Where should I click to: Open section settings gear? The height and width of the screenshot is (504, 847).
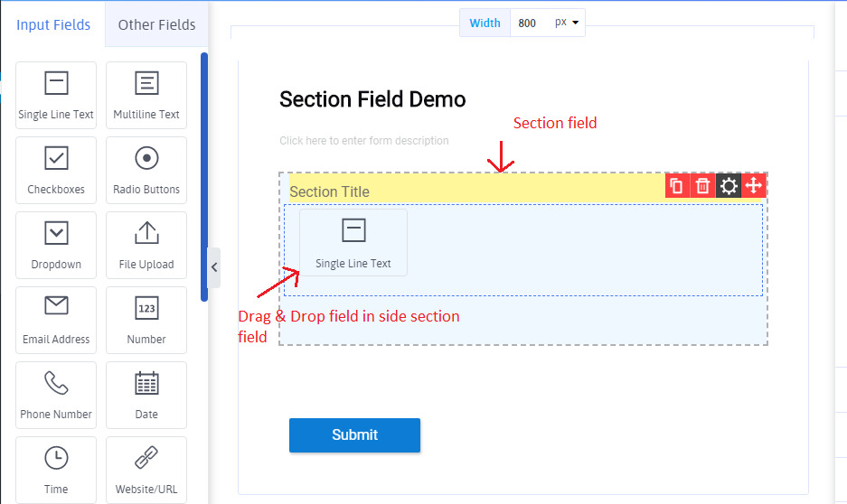(728, 186)
